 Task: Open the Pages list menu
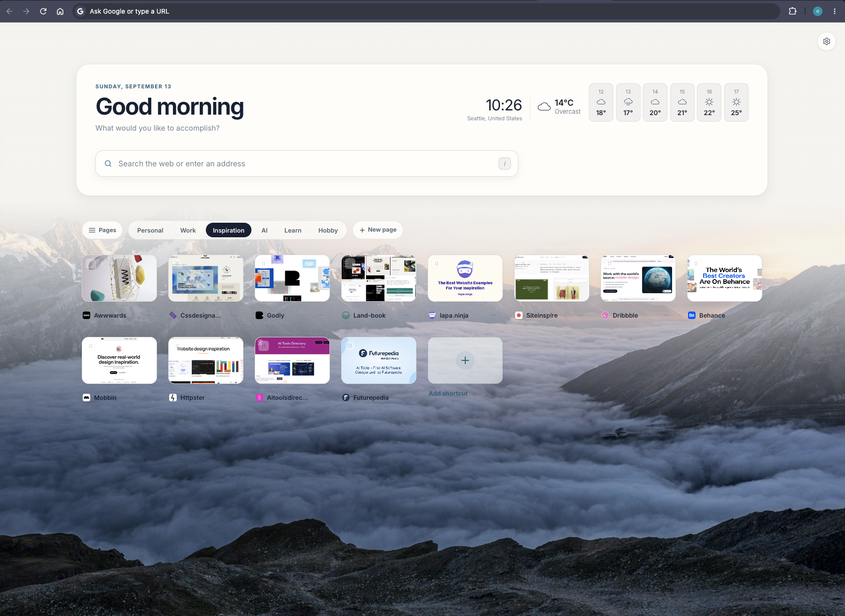pyautogui.click(x=102, y=230)
